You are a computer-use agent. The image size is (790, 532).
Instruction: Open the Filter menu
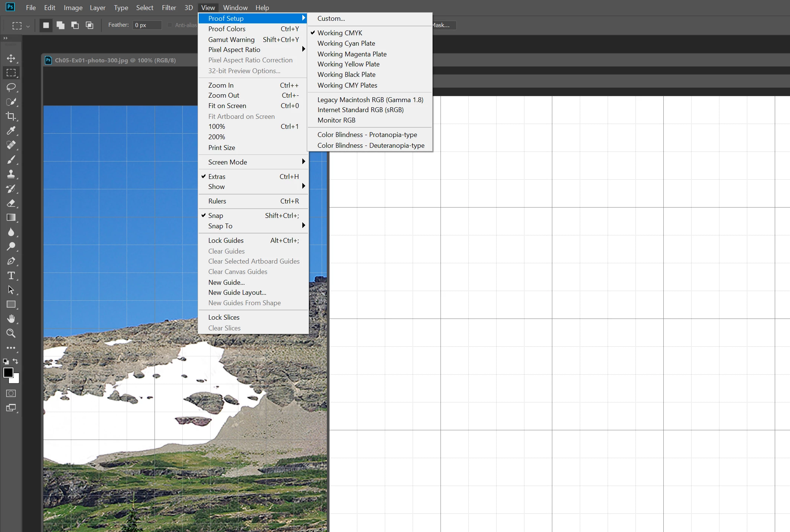169,8
